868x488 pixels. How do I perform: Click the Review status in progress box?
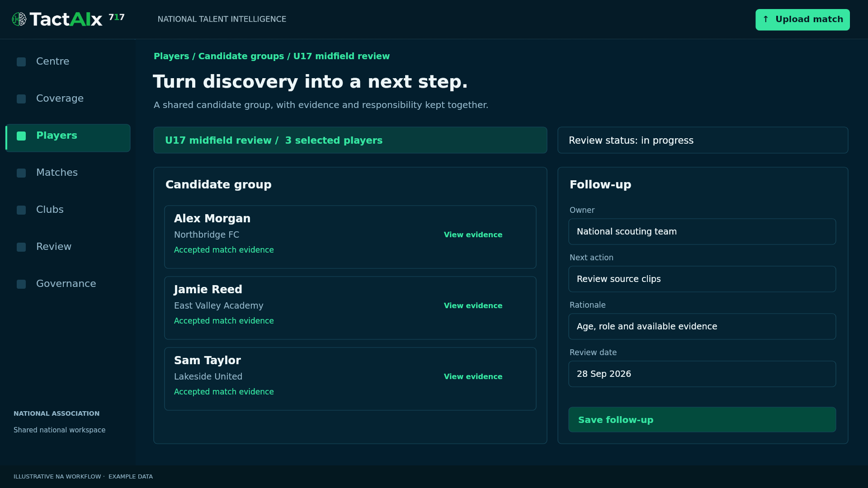pos(703,141)
